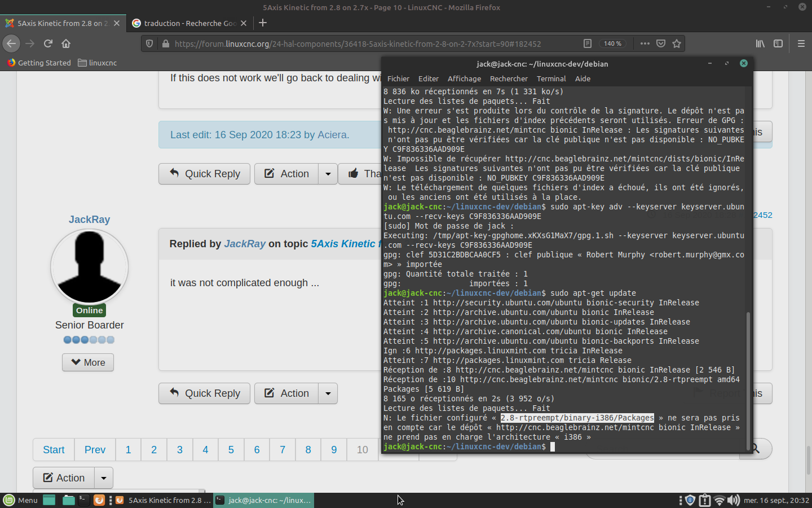Image resolution: width=812 pixels, height=508 pixels.
Task: Expand upper Action dropdown arrow
Action: click(328, 174)
